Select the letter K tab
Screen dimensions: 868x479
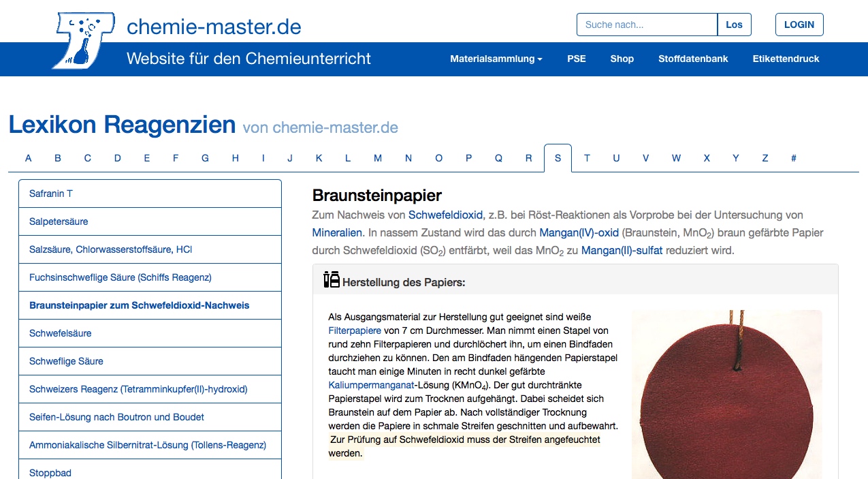point(319,158)
